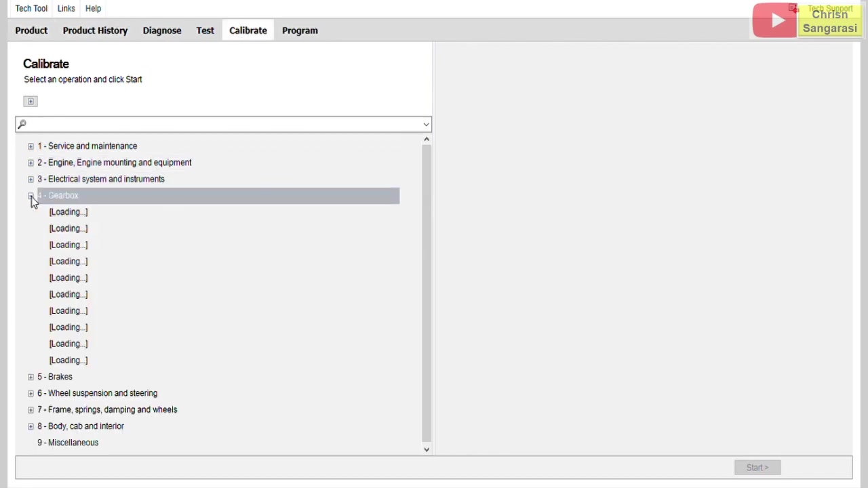Open the operation search dropdown chevron
This screenshot has height=488, width=868.
coord(425,124)
